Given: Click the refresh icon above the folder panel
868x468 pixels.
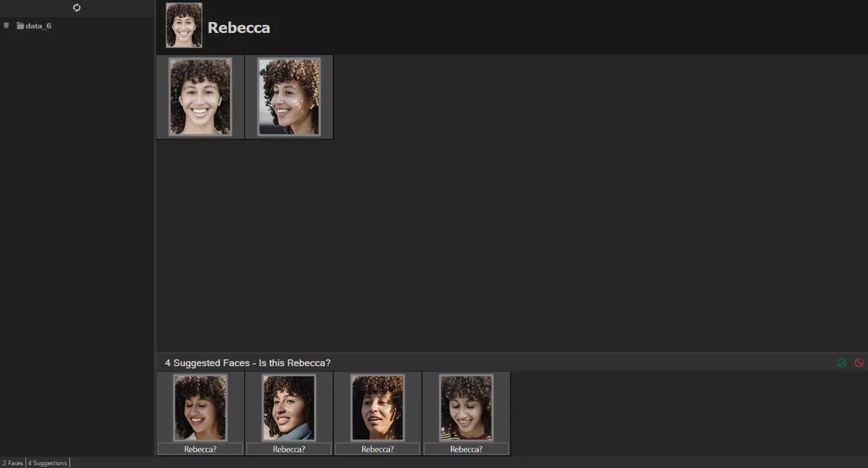Looking at the screenshot, I should [x=77, y=8].
